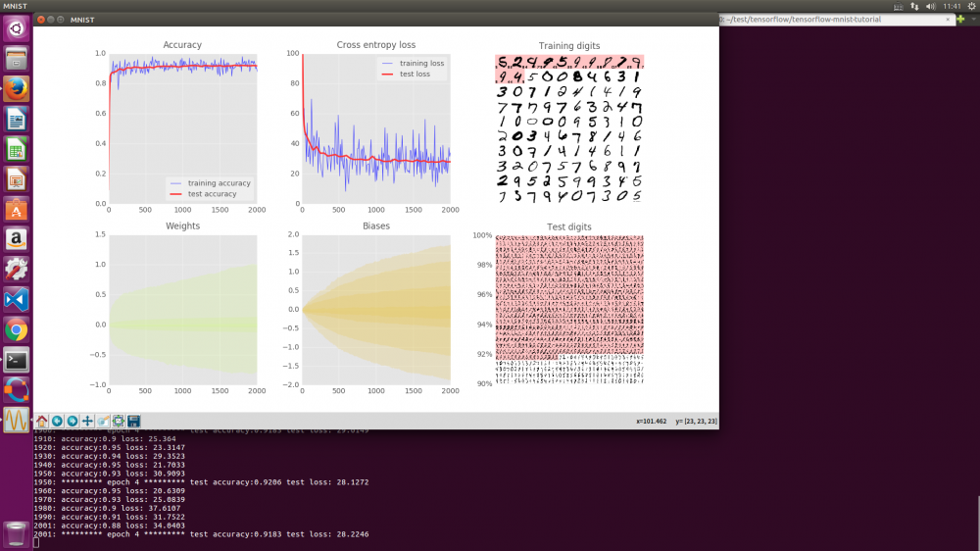This screenshot has width=980, height=551.
Task: Save the figure with the floppy disk icon
Action: click(134, 421)
